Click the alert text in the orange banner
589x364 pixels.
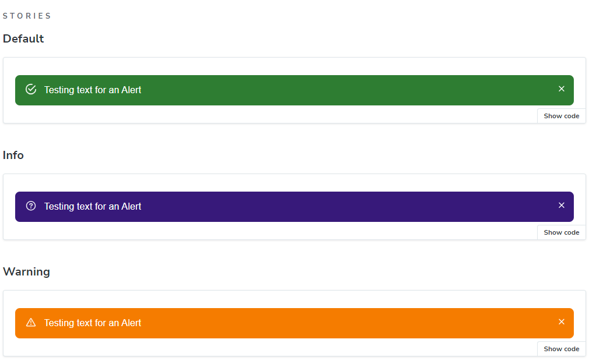coord(93,323)
